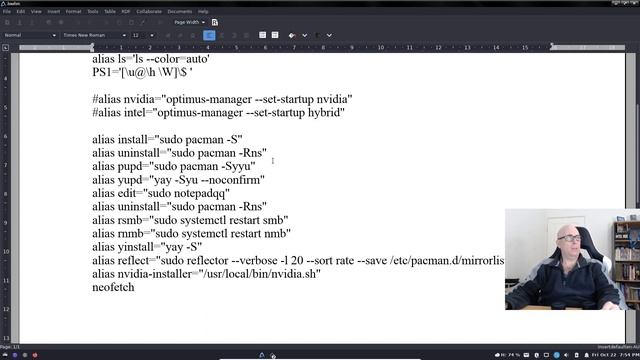Open the View menu
Screen dimensions: 640x360
[x=36, y=11]
